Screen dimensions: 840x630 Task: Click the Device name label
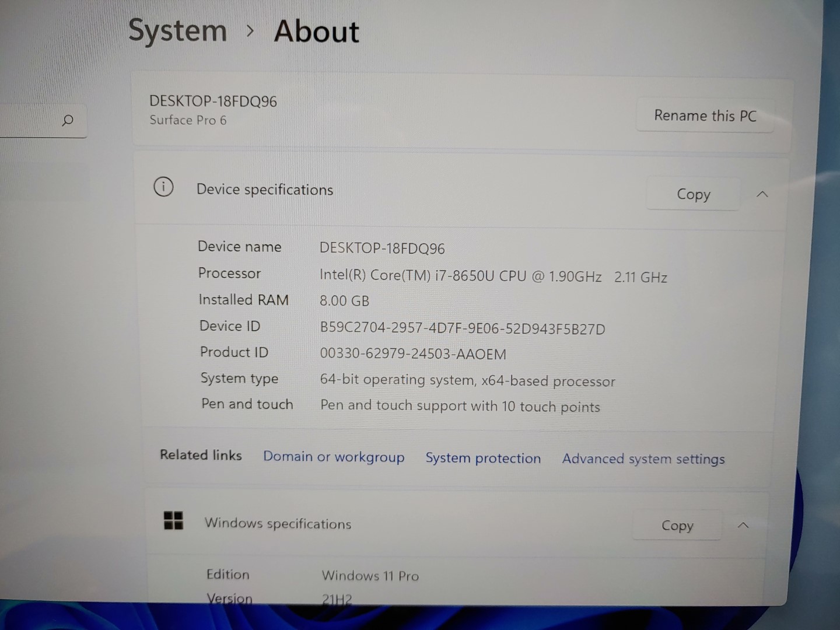[239, 246]
